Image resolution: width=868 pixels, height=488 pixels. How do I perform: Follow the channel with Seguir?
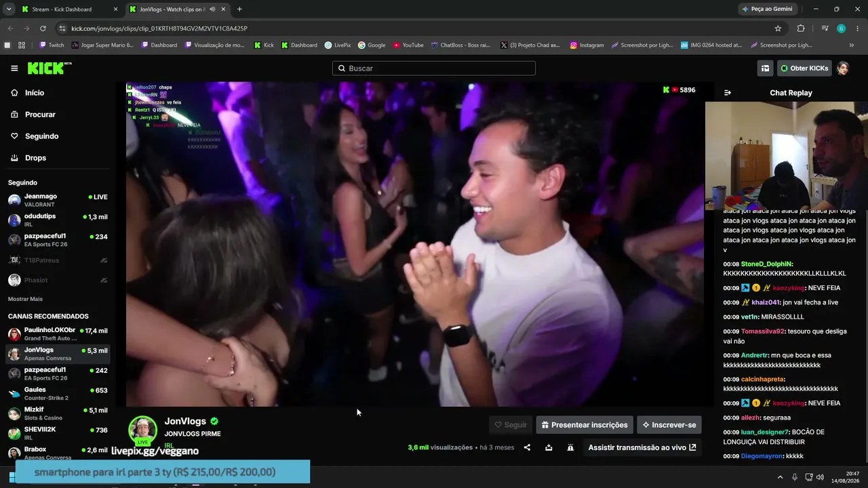point(511,425)
